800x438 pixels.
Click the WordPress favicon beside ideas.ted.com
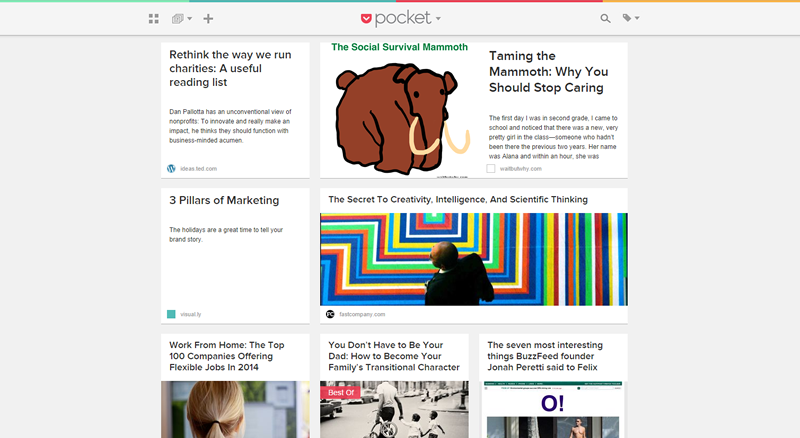pos(171,169)
